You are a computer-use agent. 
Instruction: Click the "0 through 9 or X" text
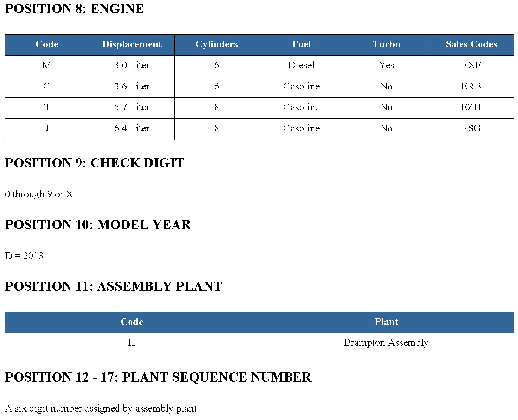click(39, 194)
